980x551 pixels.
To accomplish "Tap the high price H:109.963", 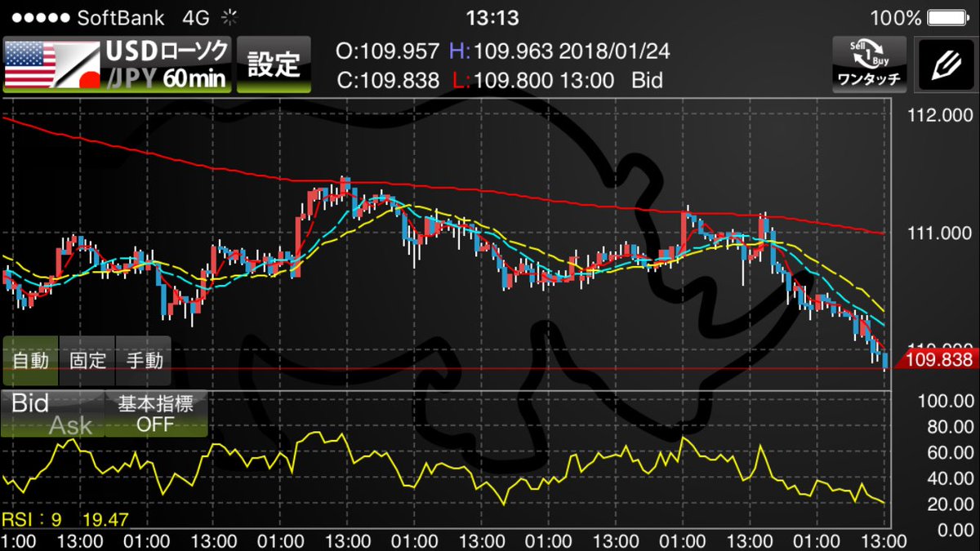I will (501, 51).
